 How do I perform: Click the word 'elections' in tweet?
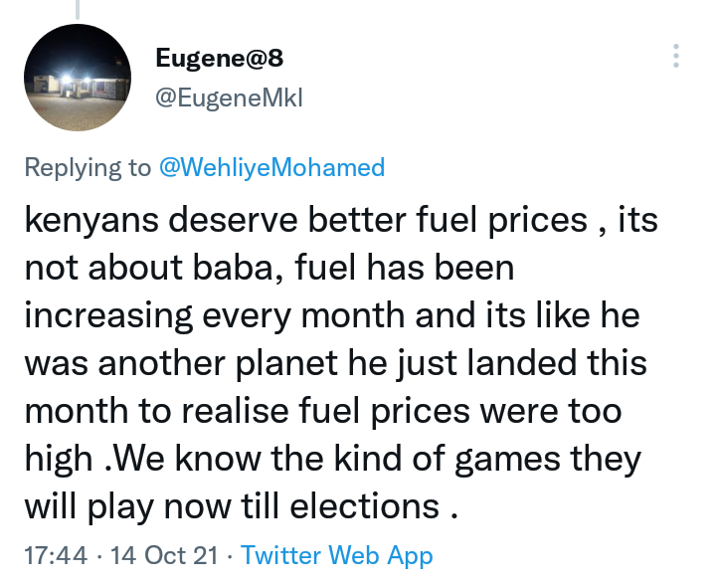coord(364,506)
